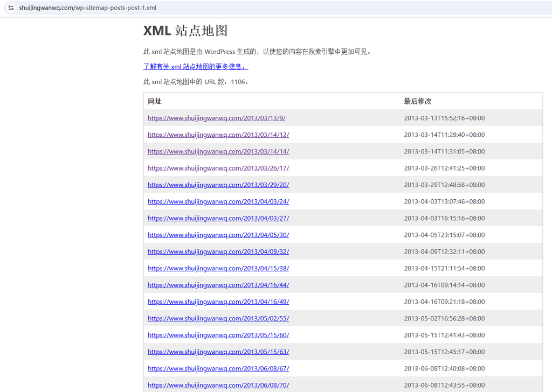Screen dimensions: 552x392
Task: Select timestamp 2013-06-08T12:43:55+08:00
Action: [x=444, y=386]
